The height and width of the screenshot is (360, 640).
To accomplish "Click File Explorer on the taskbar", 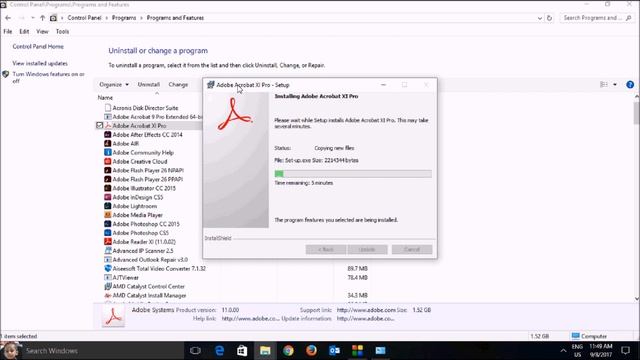I will pyautogui.click(x=265, y=351).
